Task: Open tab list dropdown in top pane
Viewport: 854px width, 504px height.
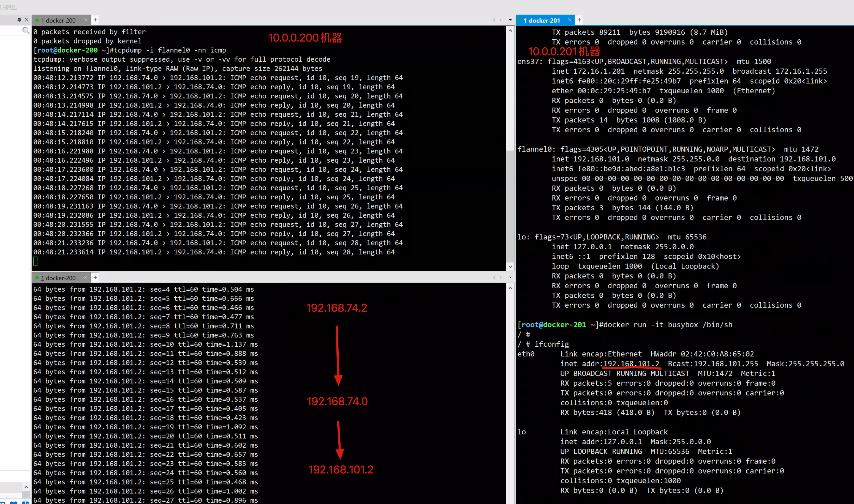Action: click(x=510, y=20)
